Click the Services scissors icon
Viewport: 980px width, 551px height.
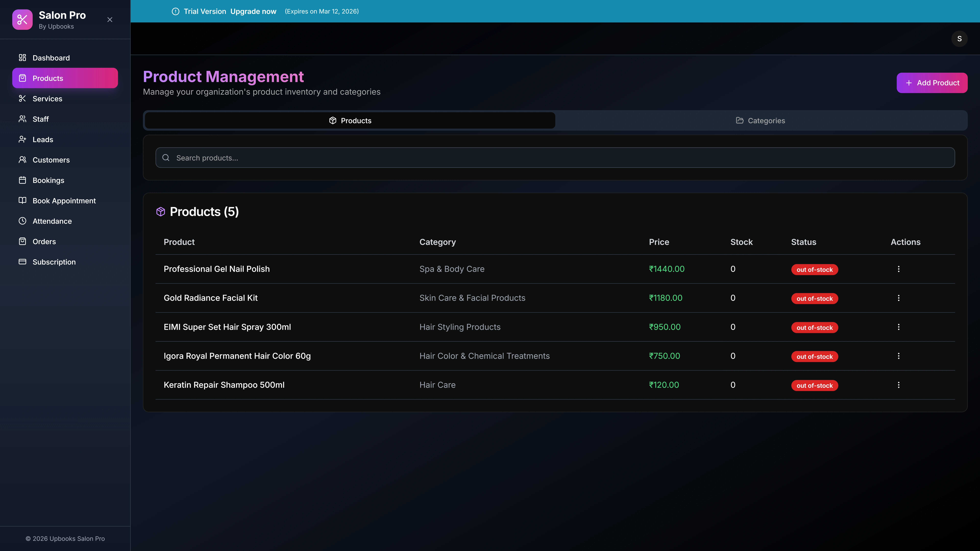coord(22,98)
